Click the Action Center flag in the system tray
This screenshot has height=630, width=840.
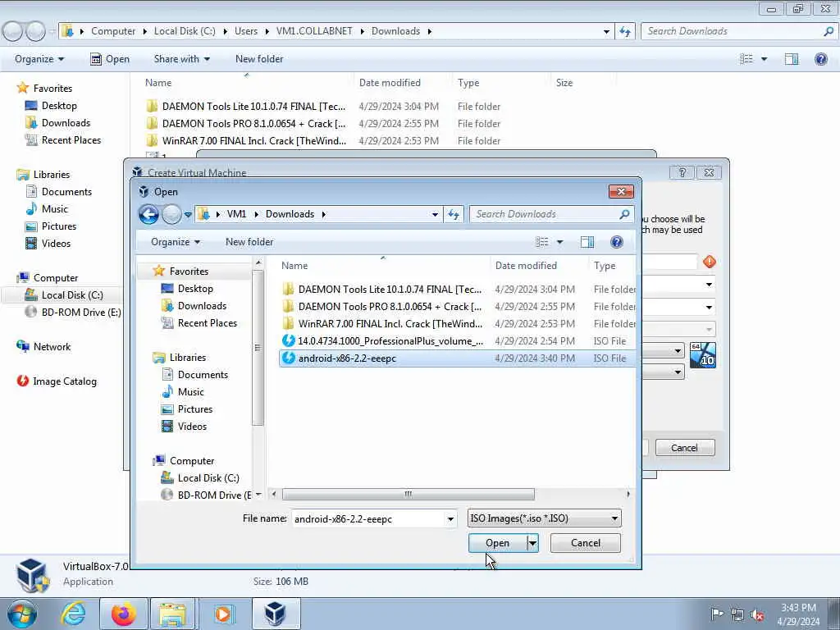[x=717, y=614]
